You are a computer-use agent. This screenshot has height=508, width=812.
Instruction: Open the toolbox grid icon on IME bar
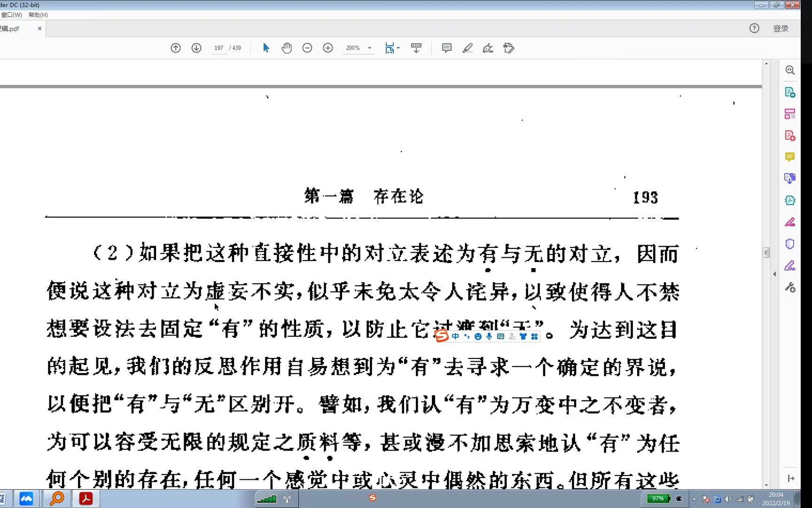(534, 336)
